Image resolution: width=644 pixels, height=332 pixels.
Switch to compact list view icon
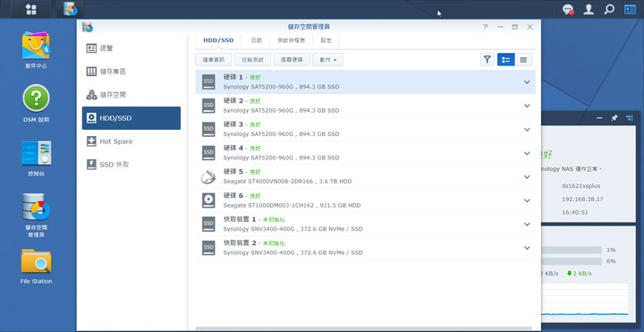pyautogui.click(x=523, y=60)
